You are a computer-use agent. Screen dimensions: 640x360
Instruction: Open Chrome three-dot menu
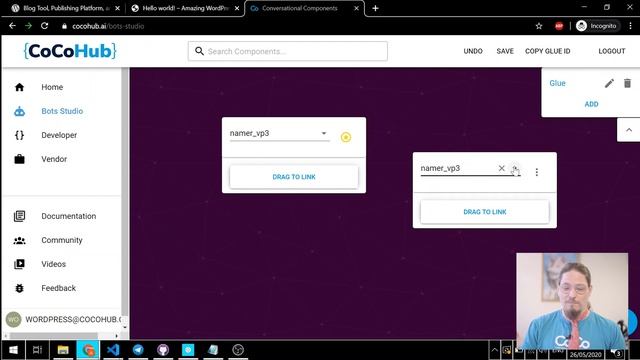(x=631, y=26)
